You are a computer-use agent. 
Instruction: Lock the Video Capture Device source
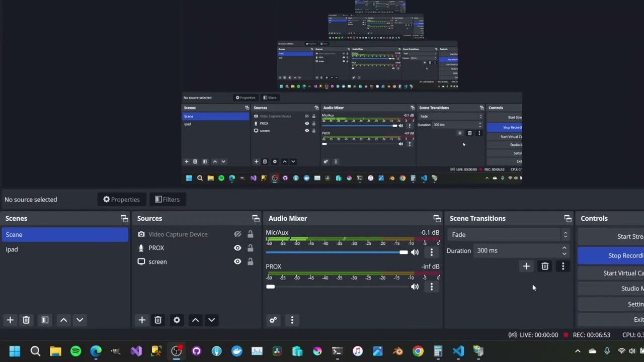tap(250, 234)
